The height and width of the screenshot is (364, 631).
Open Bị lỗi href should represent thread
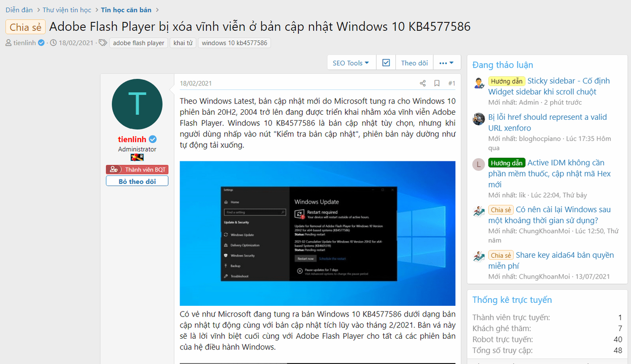pyautogui.click(x=548, y=122)
